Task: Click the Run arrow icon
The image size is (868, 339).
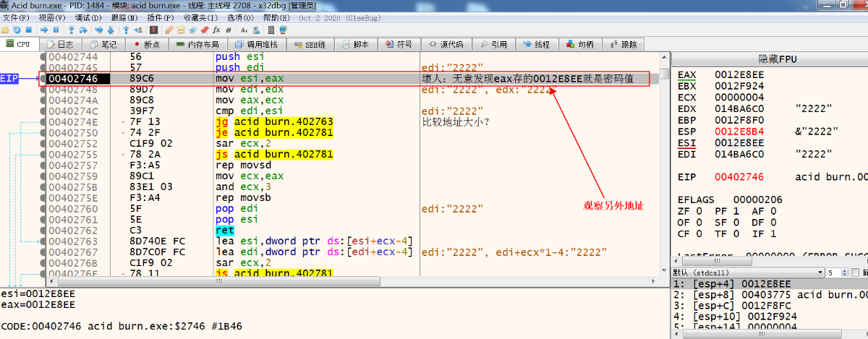Action: (x=44, y=30)
